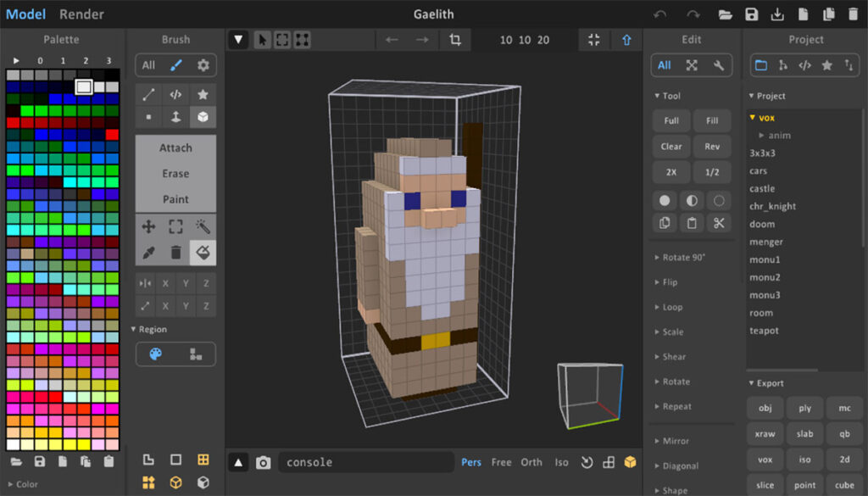Expand the Rotate 90° section
868x496 pixels.
click(x=680, y=258)
